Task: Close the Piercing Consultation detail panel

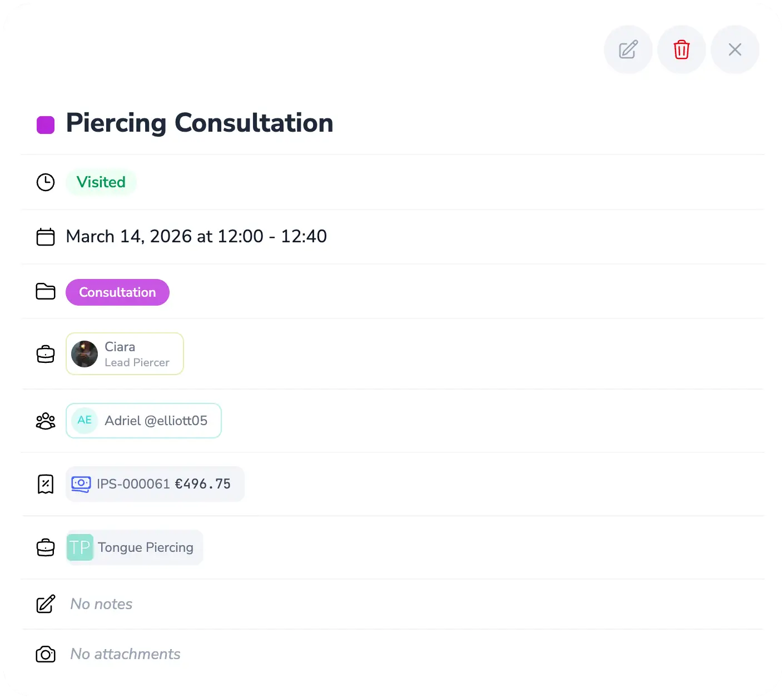Action: click(735, 49)
